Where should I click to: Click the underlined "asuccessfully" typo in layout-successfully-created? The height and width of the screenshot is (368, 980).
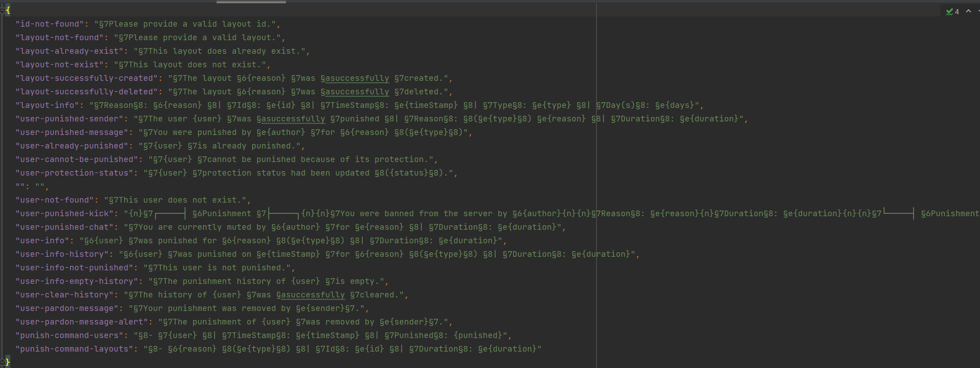(x=357, y=78)
